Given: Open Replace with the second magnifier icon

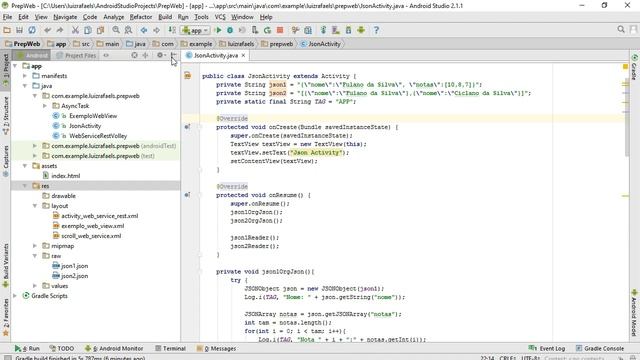Looking at the screenshot, I should pyautogui.click(x=129, y=30).
